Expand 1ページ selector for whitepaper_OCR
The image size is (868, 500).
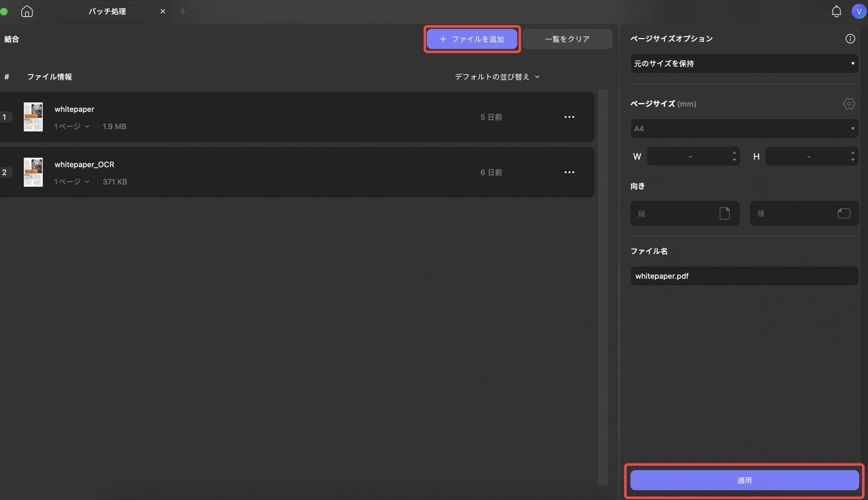72,182
